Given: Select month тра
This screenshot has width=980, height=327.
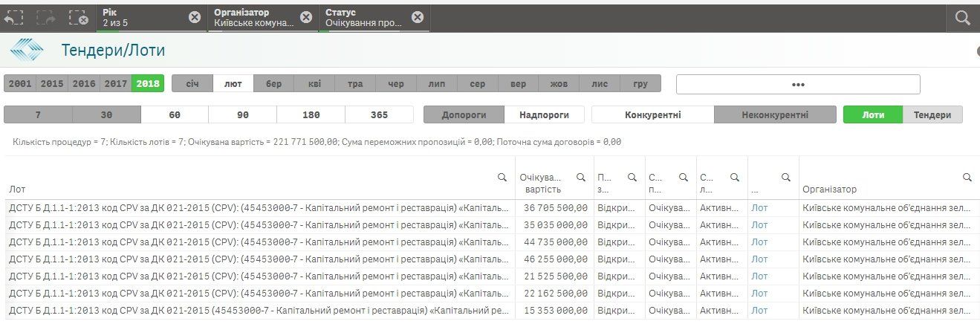Looking at the screenshot, I should pyautogui.click(x=355, y=84).
